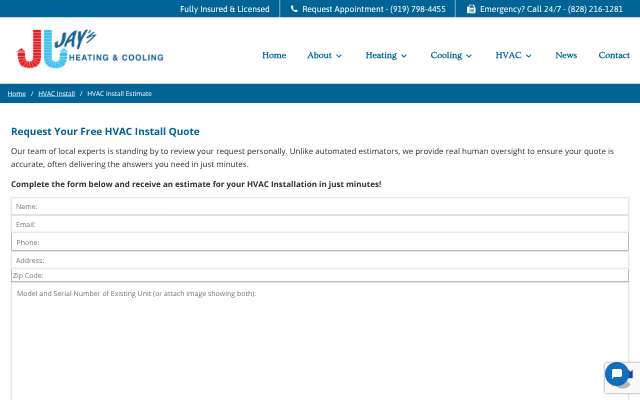Focus the Zip Code input field
This screenshot has width=640, height=400.
(x=320, y=275)
